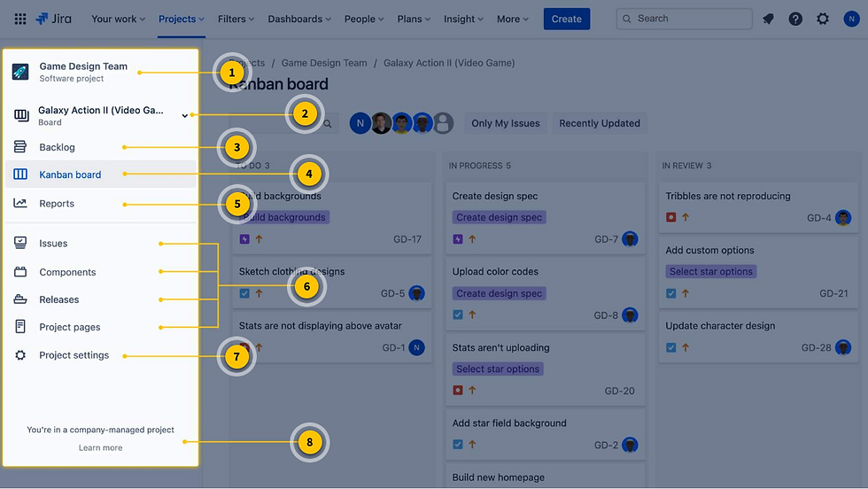Open Galaxy Action II (Video Game) breadcrumb

449,63
